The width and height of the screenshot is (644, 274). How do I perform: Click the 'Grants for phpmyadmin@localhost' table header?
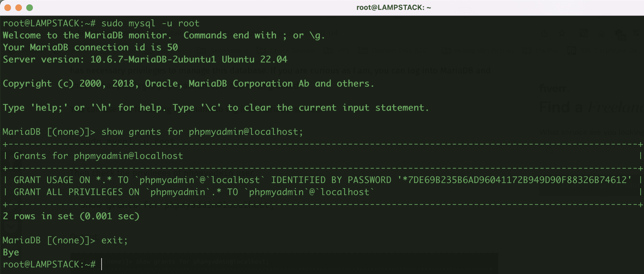tap(98, 156)
